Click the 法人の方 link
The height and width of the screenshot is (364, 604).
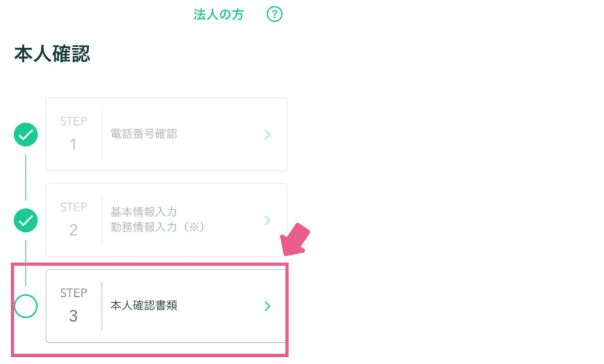(x=218, y=15)
